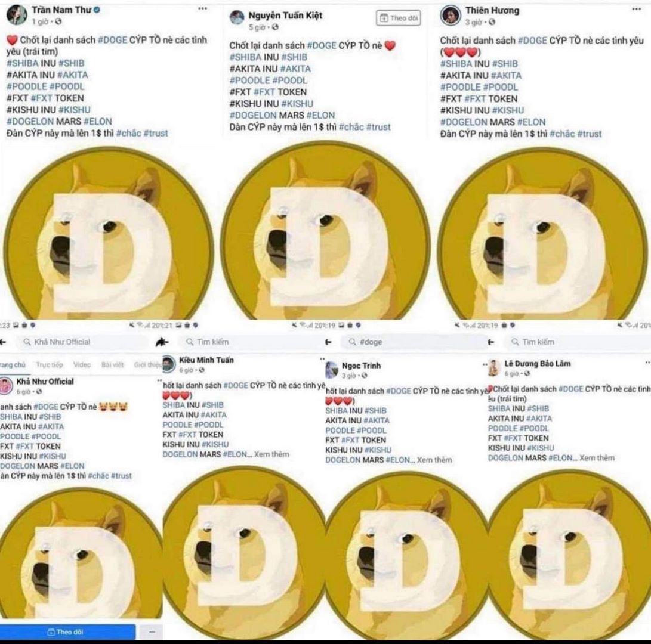Click the search field containing #doge

(x=414, y=342)
